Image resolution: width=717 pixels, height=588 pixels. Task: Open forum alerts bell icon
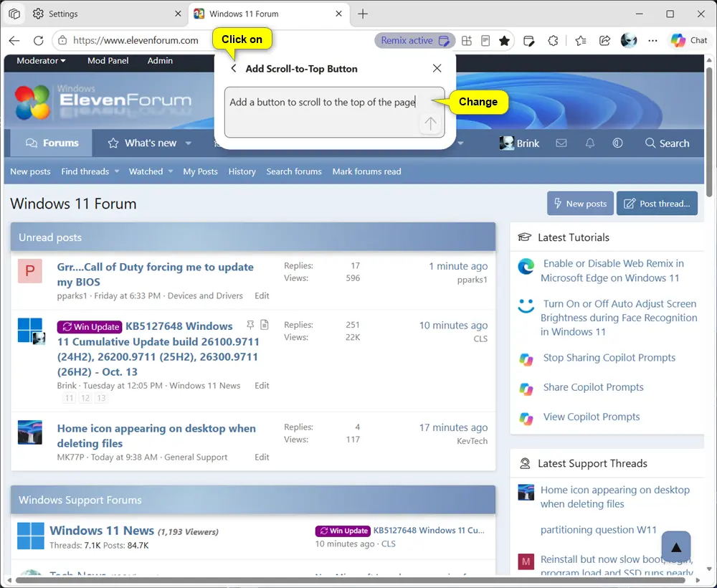click(x=590, y=143)
